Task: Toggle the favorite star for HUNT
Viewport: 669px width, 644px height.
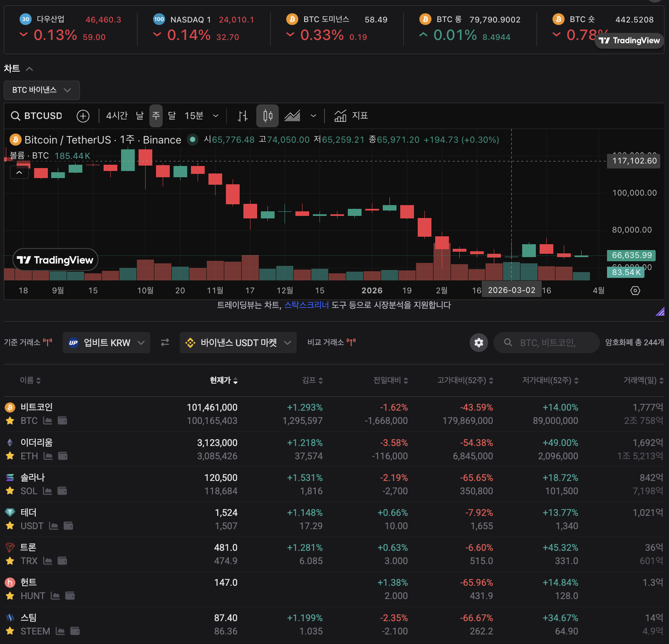Action: [10, 596]
